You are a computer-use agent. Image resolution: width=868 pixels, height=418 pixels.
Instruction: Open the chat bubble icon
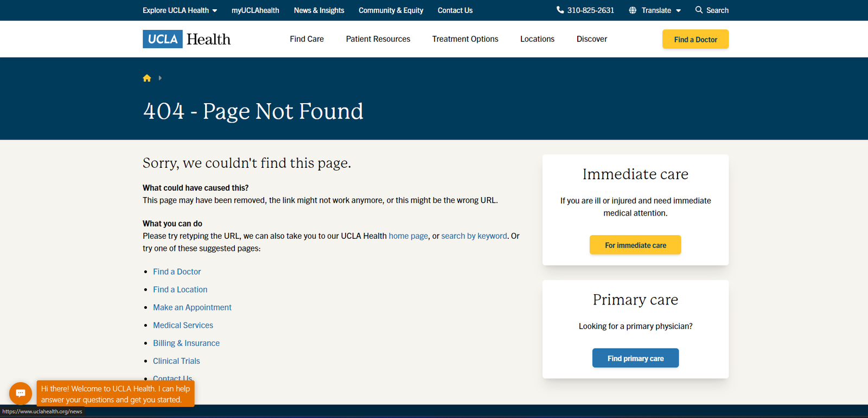(x=21, y=393)
